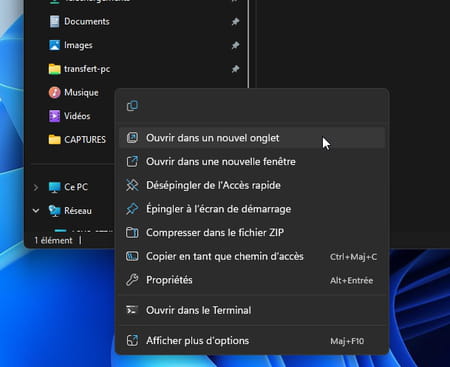Image resolution: width=450 pixels, height=367 pixels.
Task: Click the Réseau network icon
Action: pyautogui.click(x=54, y=211)
